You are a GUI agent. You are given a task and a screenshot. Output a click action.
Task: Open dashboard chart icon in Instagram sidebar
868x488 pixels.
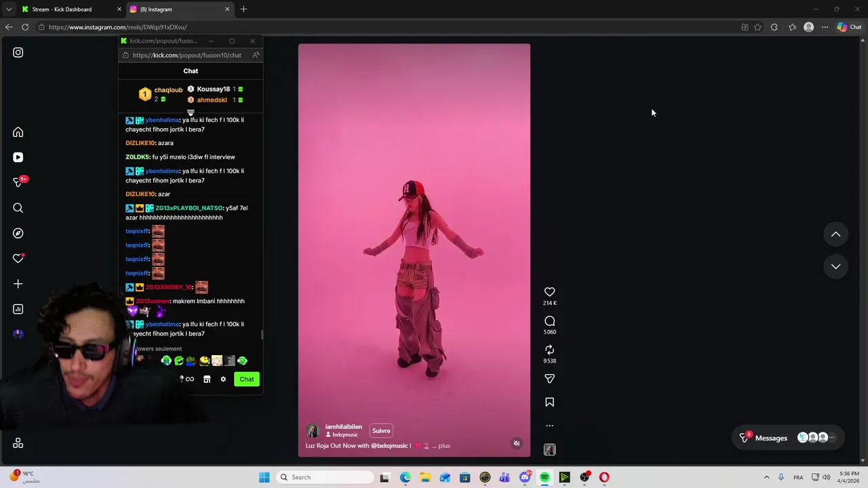click(18, 309)
